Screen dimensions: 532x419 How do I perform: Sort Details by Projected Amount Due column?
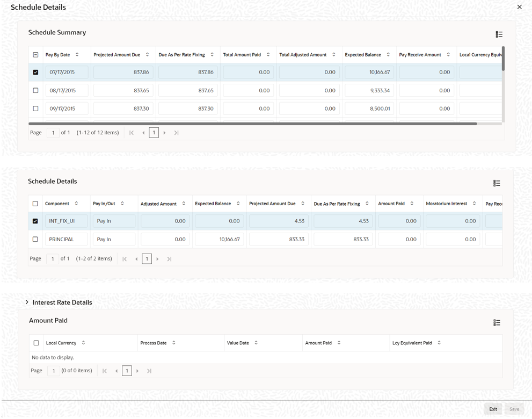[x=303, y=204]
